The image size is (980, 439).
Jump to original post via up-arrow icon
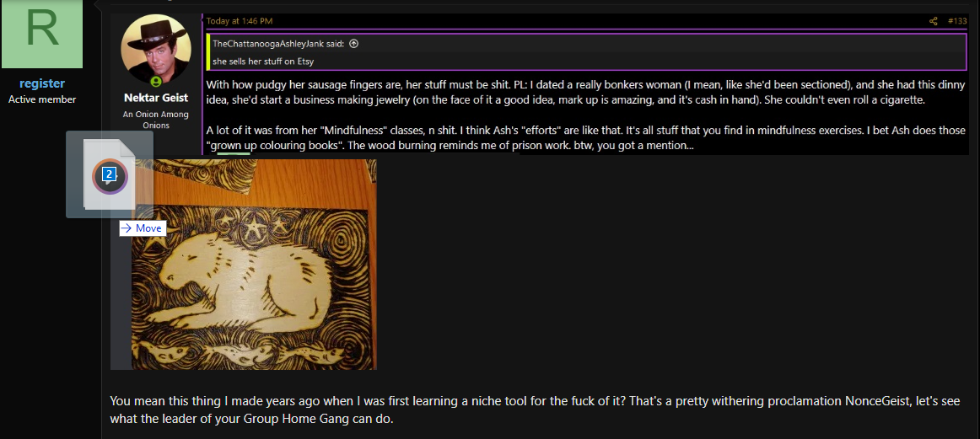[353, 44]
